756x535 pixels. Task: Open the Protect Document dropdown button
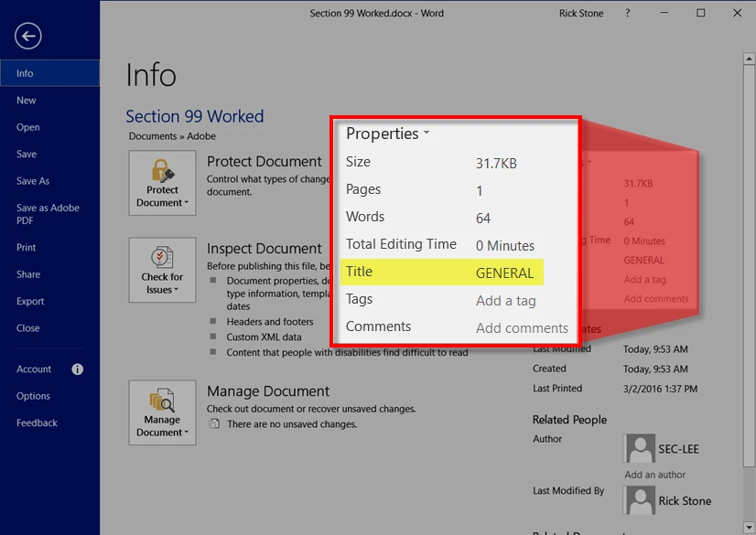(x=162, y=183)
